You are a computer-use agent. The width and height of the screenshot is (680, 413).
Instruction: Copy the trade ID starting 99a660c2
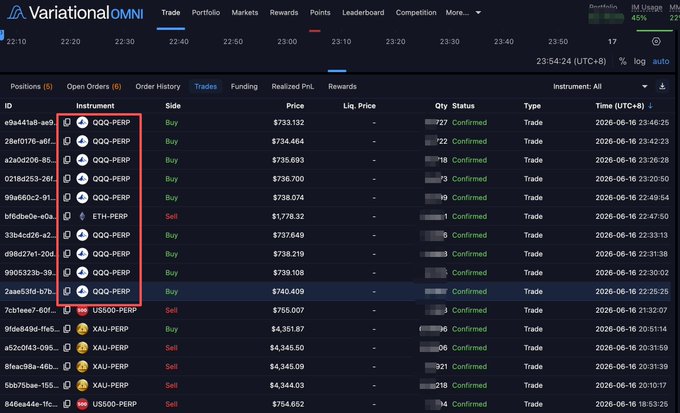pyautogui.click(x=67, y=197)
